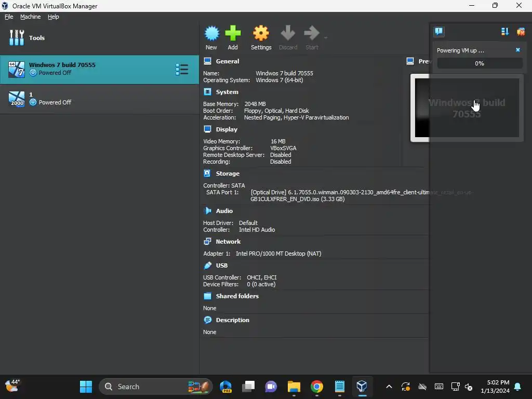Click the notification bell tray icon
Viewport: 532px width, 399px height.
tap(518, 387)
